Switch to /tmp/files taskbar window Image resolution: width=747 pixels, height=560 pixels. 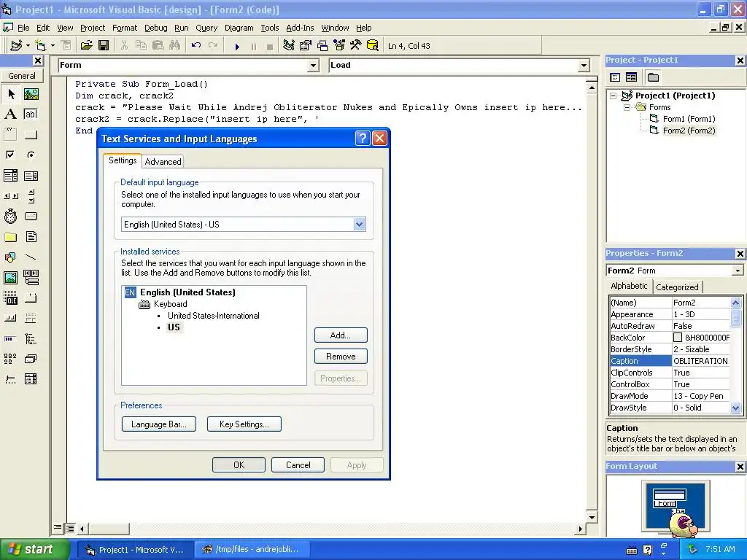click(252, 550)
